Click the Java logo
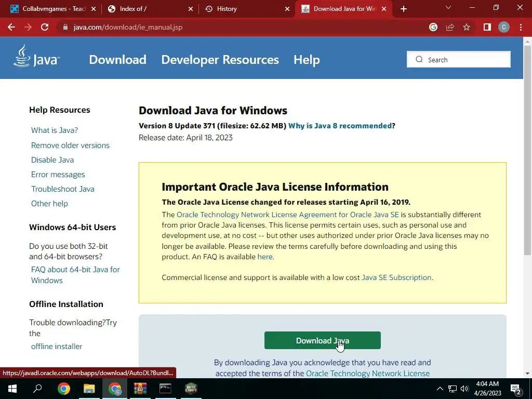This screenshot has width=532, height=399. (37, 56)
